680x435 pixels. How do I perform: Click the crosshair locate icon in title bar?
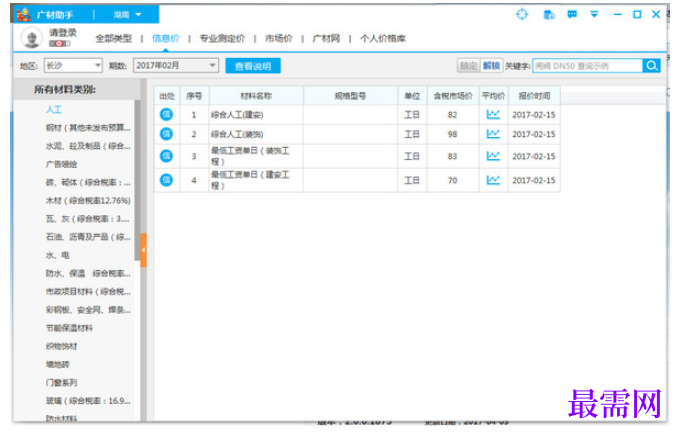point(522,14)
